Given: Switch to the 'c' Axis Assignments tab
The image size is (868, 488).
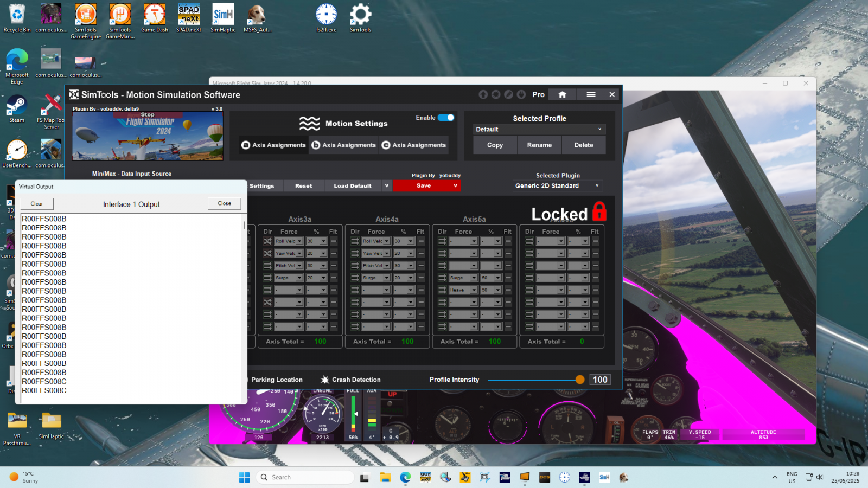Looking at the screenshot, I should [414, 145].
